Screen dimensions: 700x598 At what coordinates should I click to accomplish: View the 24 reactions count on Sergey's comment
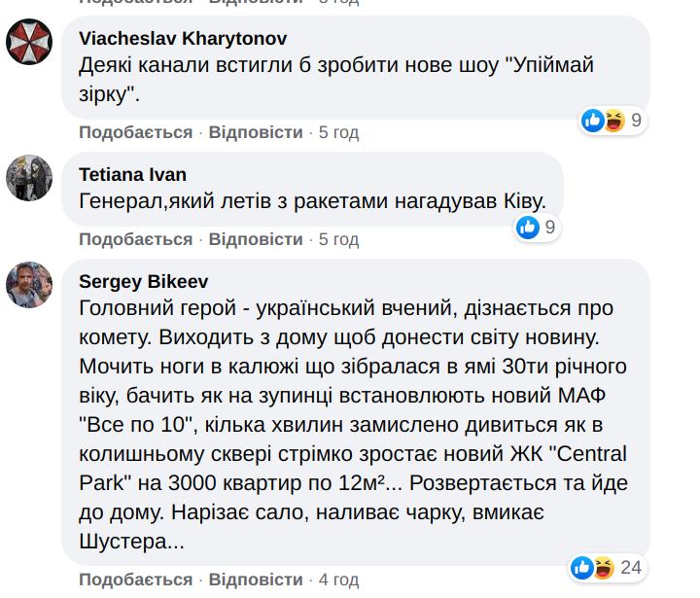coord(630,567)
